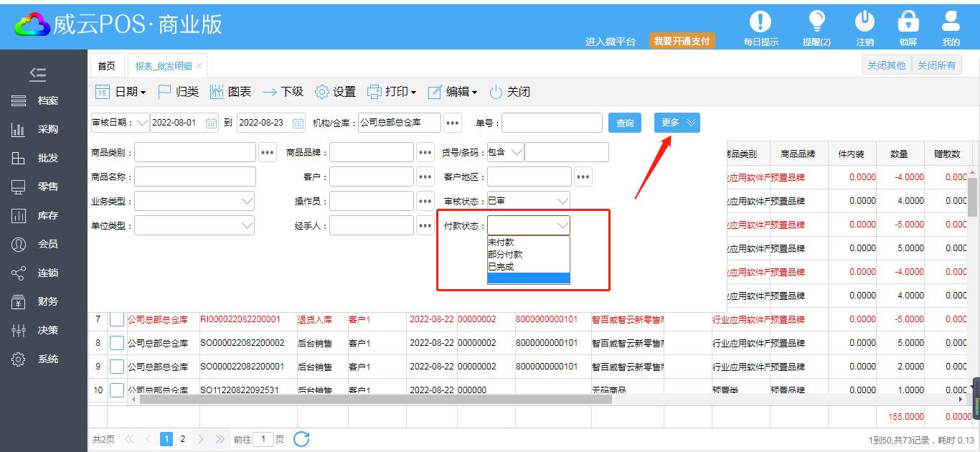
Task: Select the checkbox in row 7
Action: [x=117, y=319]
